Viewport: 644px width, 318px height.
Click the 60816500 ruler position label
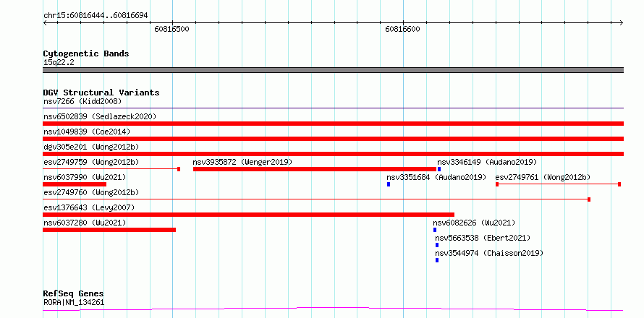pos(171,29)
